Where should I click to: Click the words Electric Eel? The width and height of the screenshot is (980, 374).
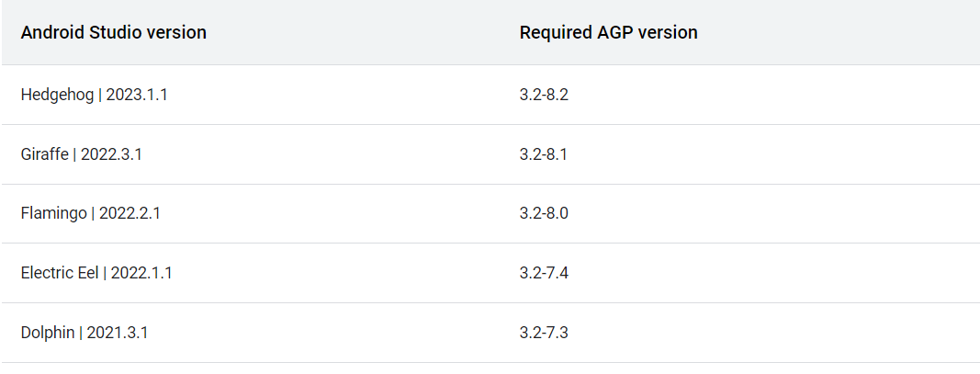click(60, 273)
